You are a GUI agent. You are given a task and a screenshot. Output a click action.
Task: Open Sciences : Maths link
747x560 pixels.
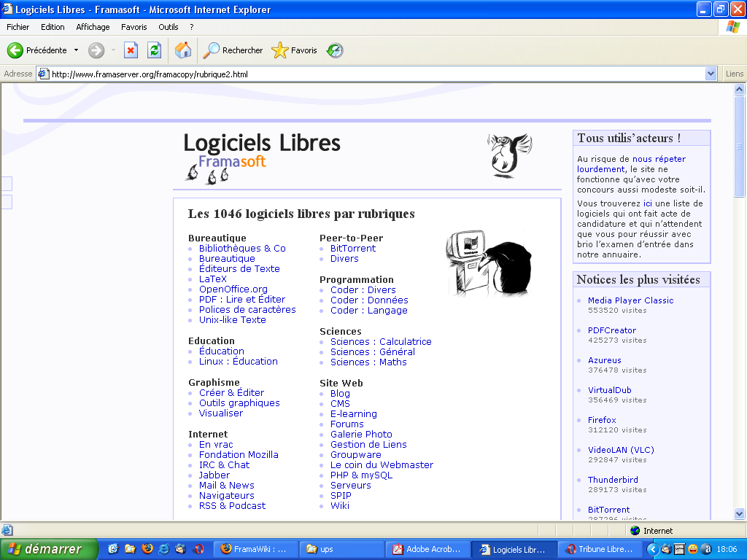(368, 362)
